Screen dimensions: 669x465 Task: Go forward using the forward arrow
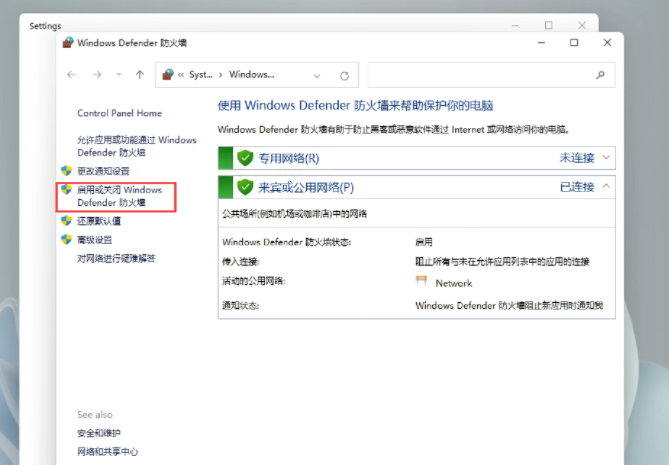tap(97, 75)
